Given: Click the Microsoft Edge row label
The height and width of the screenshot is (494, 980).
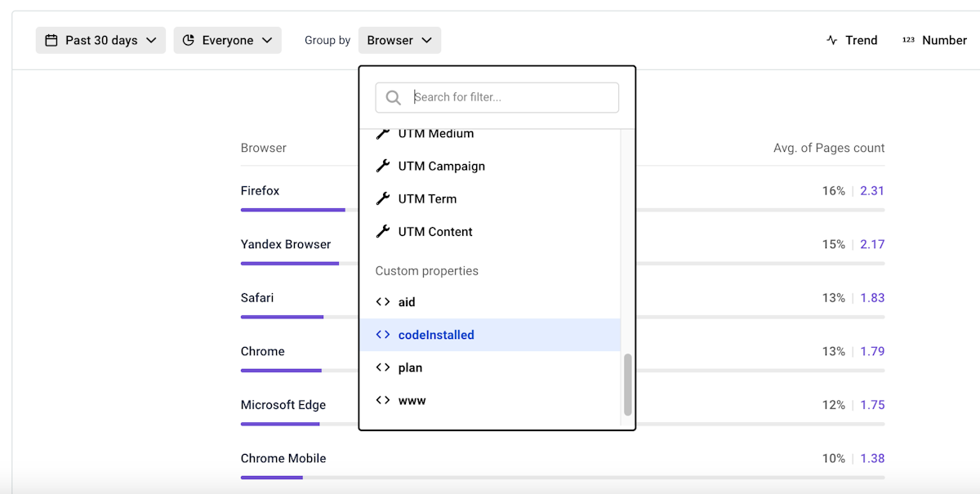Looking at the screenshot, I should tap(283, 405).
